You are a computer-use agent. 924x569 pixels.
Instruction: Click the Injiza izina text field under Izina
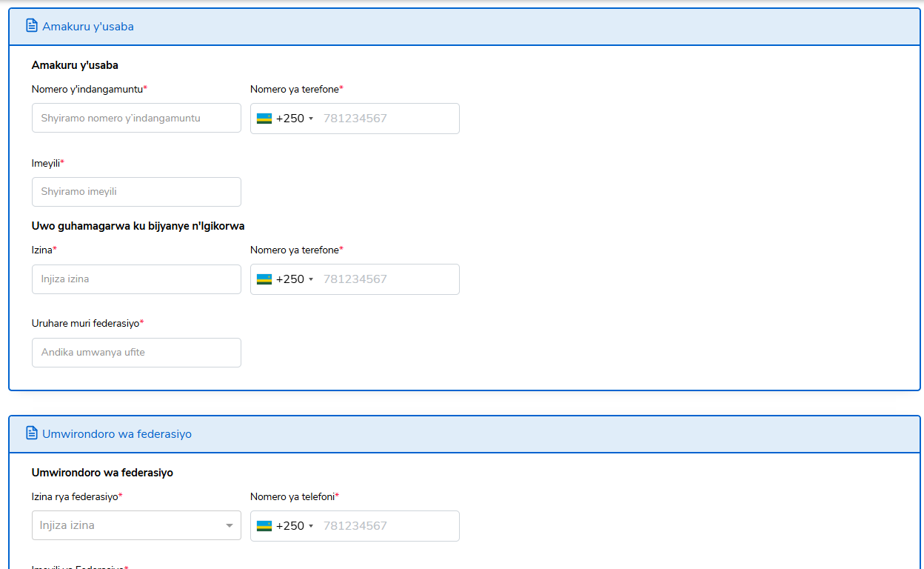pyautogui.click(x=136, y=279)
